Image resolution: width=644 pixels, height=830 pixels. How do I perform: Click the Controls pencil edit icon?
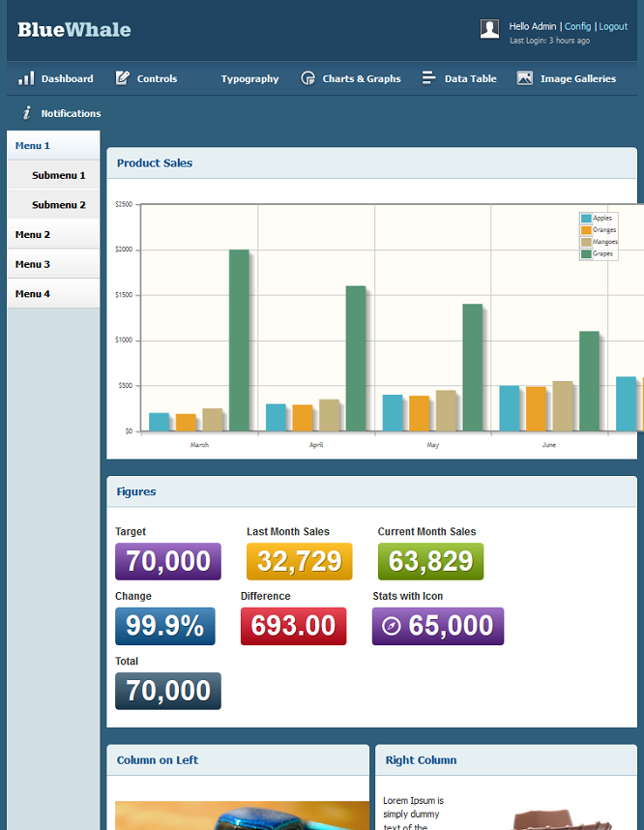point(123,78)
